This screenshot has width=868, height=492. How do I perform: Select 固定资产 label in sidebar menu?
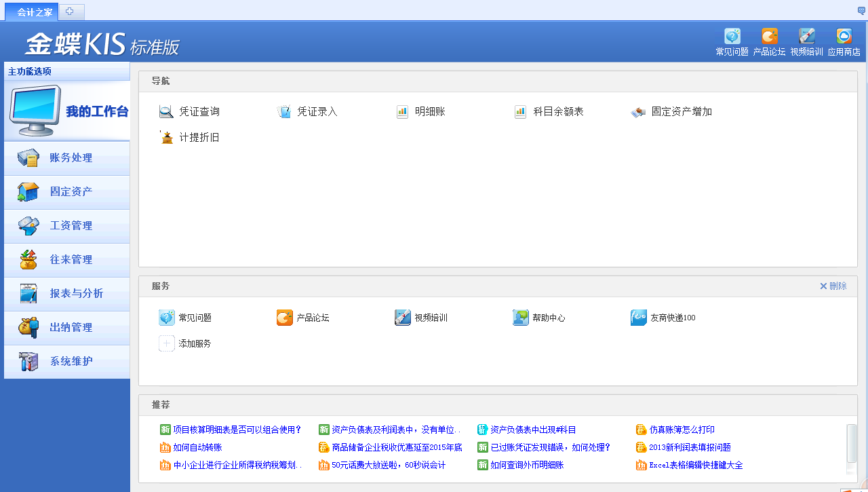[x=71, y=192]
